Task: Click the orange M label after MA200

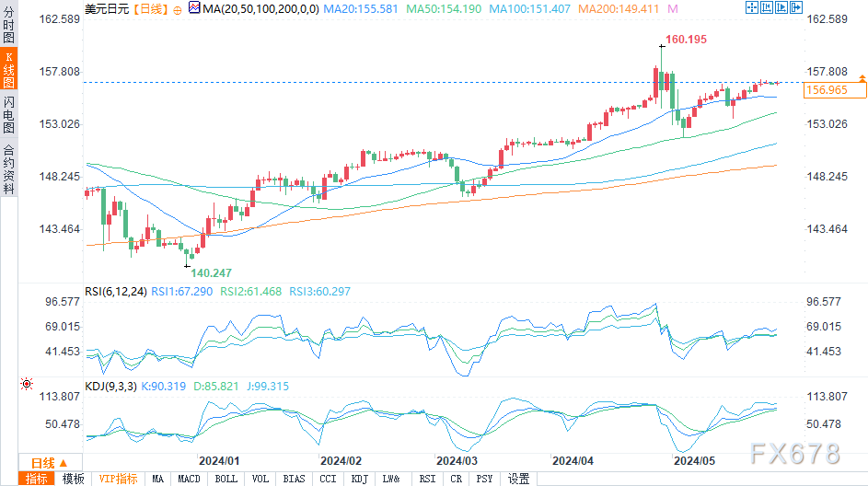Action: [672, 9]
